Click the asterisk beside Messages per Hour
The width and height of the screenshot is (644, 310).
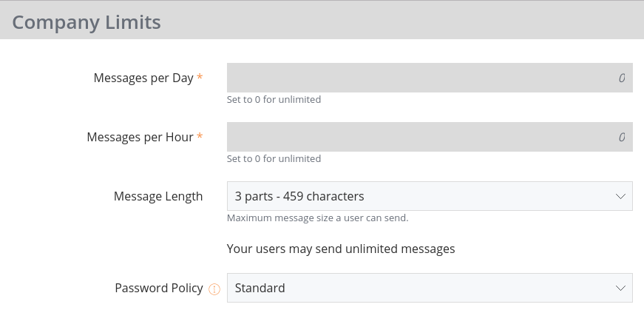click(x=200, y=137)
